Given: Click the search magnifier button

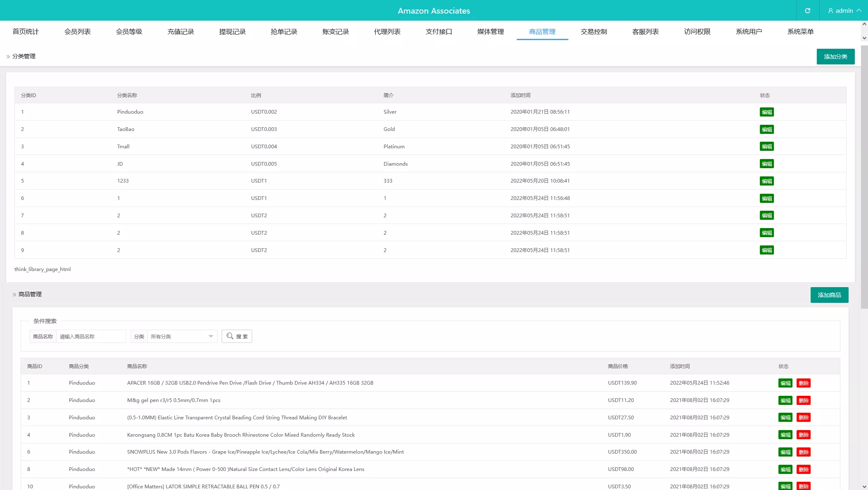Looking at the screenshot, I should (x=237, y=336).
